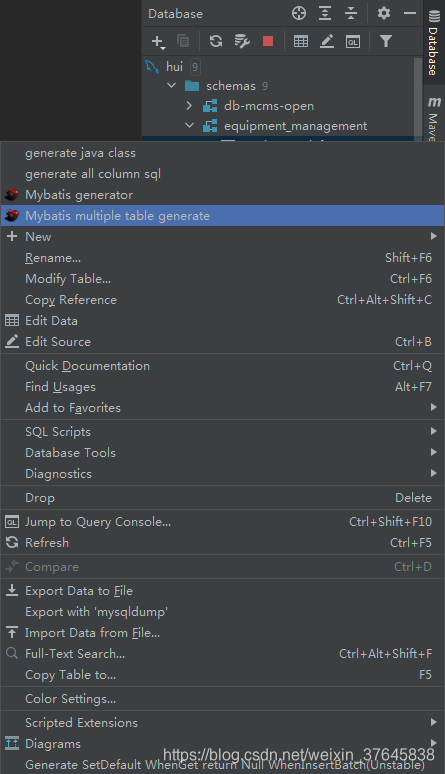Expand the db-mcms-open schema node

pos(189,106)
